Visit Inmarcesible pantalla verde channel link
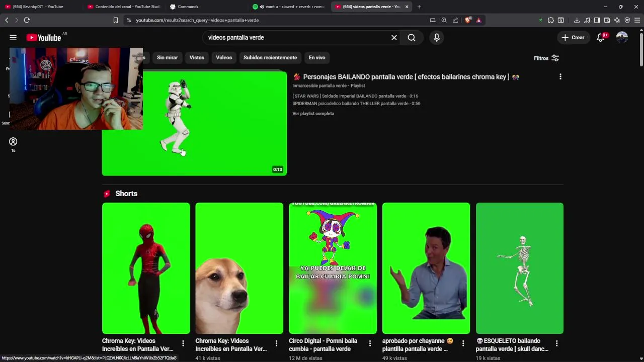644x362 pixels. (x=319, y=86)
